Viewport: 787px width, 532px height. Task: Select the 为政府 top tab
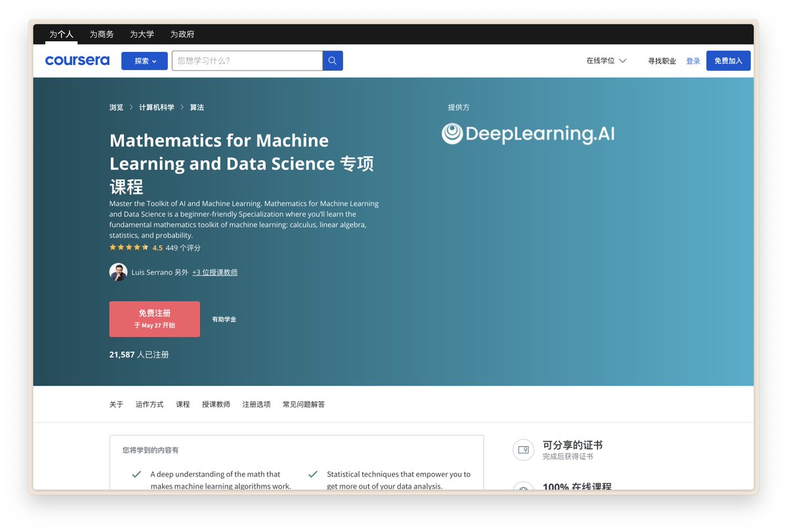pyautogui.click(x=182, y=34)
